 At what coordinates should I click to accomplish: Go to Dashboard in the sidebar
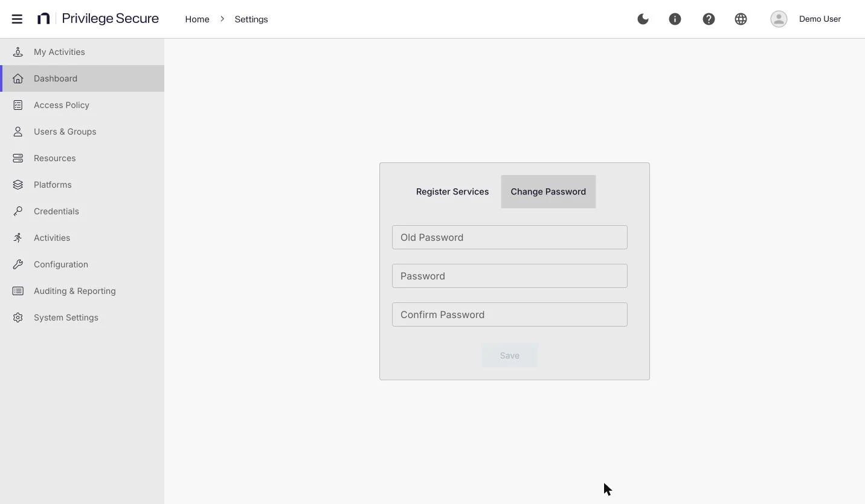(x=82, y=78)
